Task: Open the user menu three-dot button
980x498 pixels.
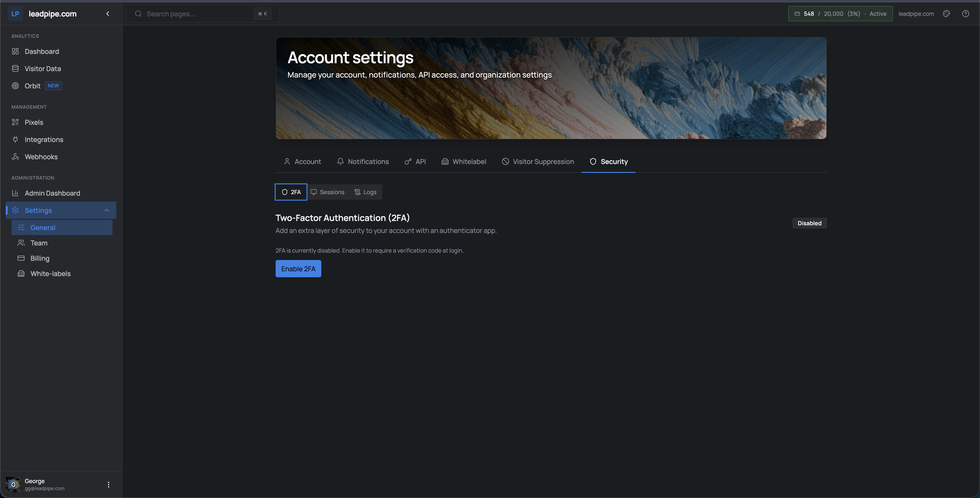Action: click(x=108, y=484)
